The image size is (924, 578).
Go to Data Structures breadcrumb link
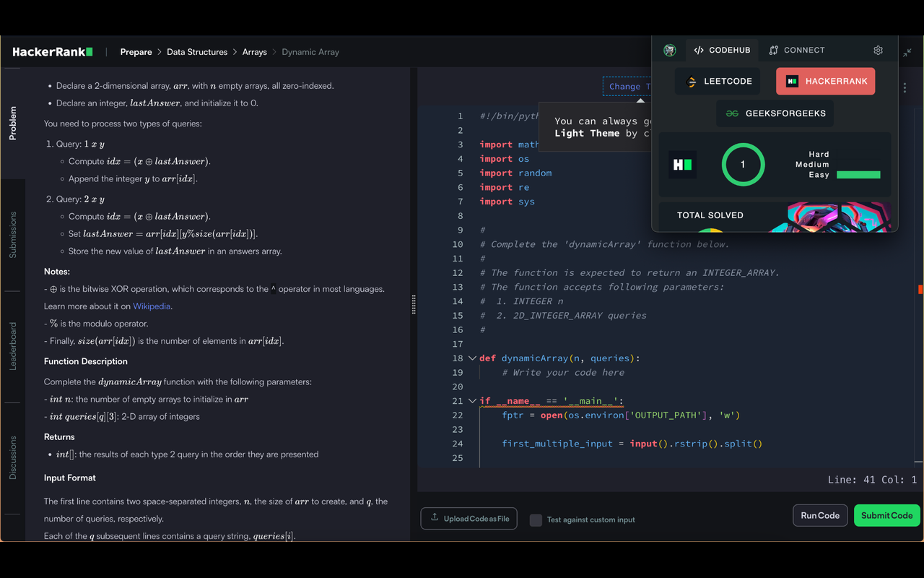[x=197, y=52]
